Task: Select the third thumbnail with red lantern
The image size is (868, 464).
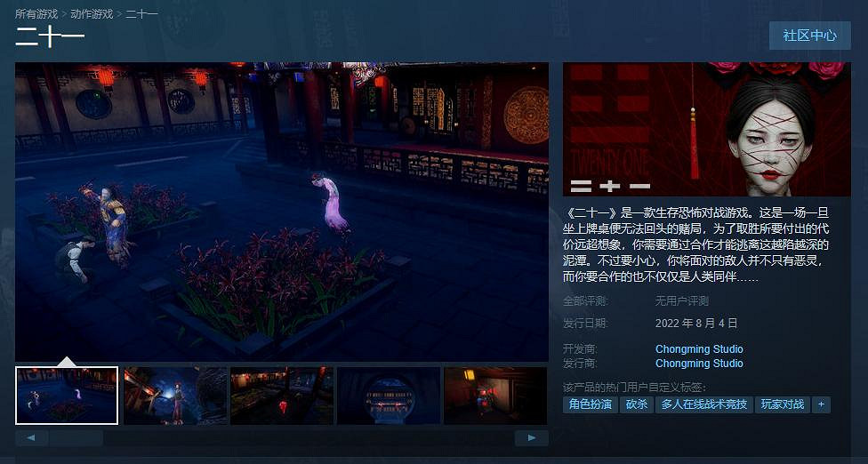Action: tap(282, 396)
